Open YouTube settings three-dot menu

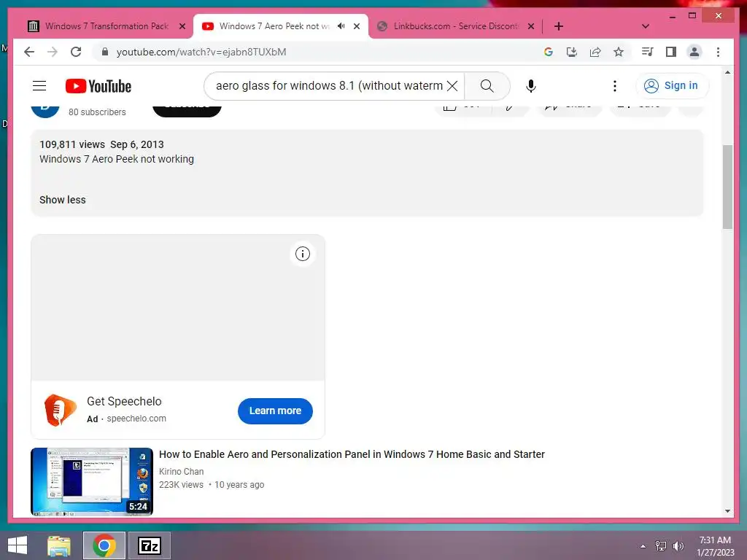pyautogui.click(x=614, y=86)
